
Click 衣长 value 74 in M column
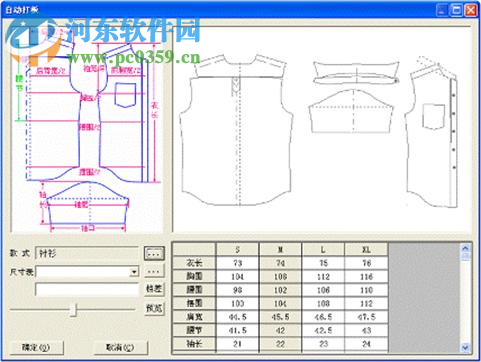[280, 263]
